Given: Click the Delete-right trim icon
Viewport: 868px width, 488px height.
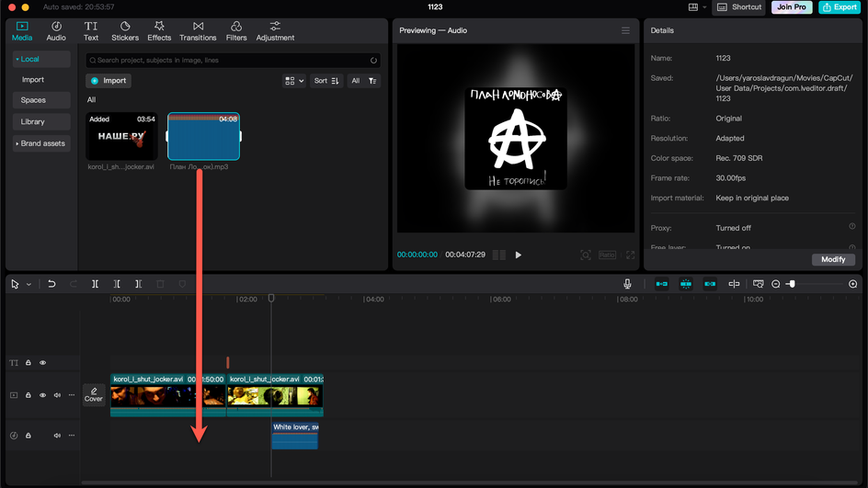Looking at the screenshot, I should coord(139,284).
